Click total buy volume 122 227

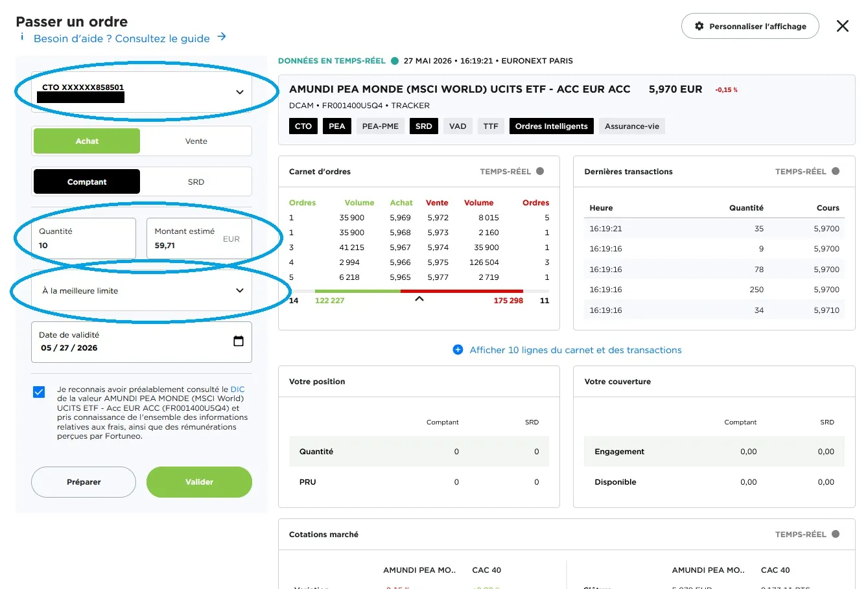pos(329,301)
